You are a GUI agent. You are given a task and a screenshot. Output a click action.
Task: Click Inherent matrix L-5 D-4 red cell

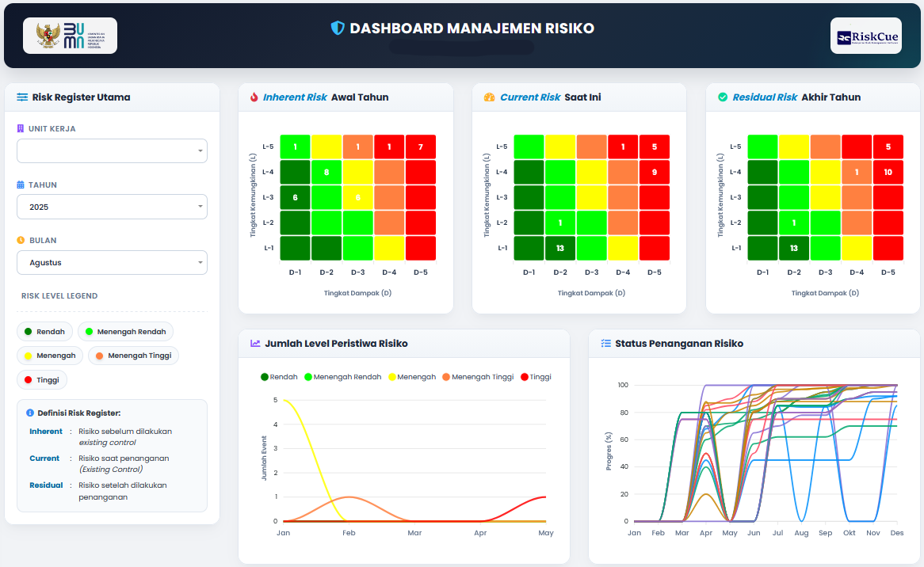[x=389, y=147]
